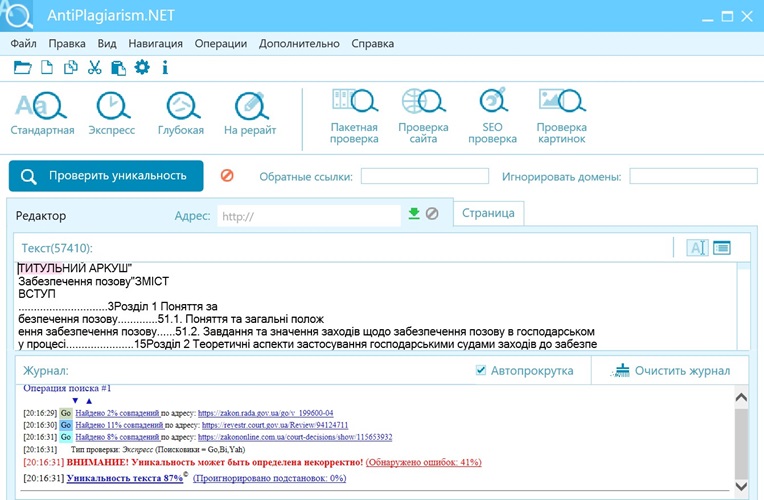Open file with the folder icon
Viewport: 764px width, 500px height.
[22, 67]
